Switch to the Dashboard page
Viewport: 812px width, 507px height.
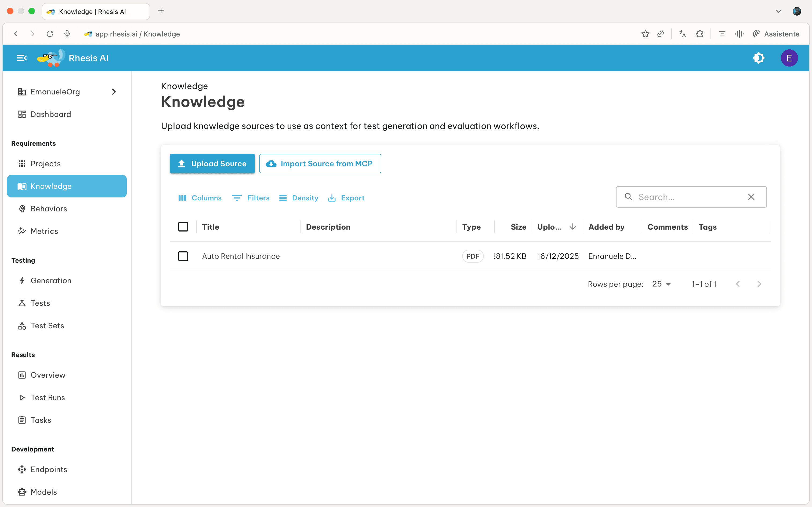pyautogui.click(x=51, y=114)
